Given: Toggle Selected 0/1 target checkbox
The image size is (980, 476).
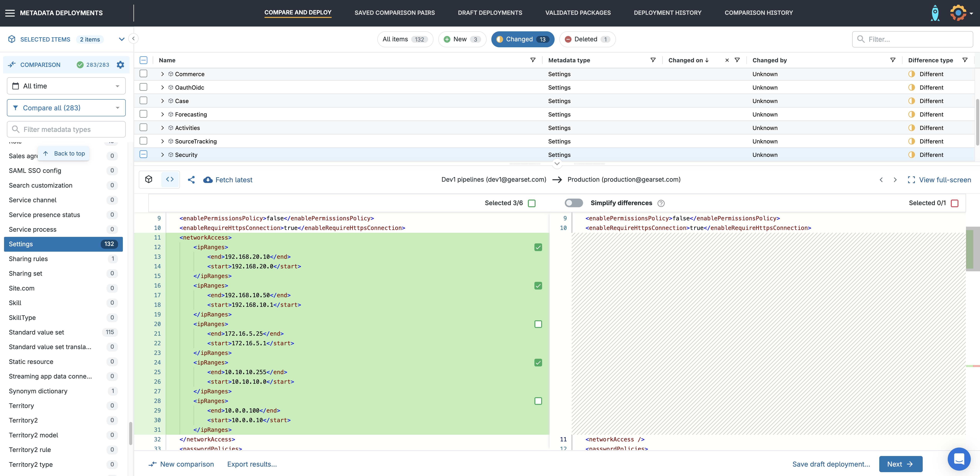Looking at the screenshot, I should pyautogui.click(x=954, y=203).
